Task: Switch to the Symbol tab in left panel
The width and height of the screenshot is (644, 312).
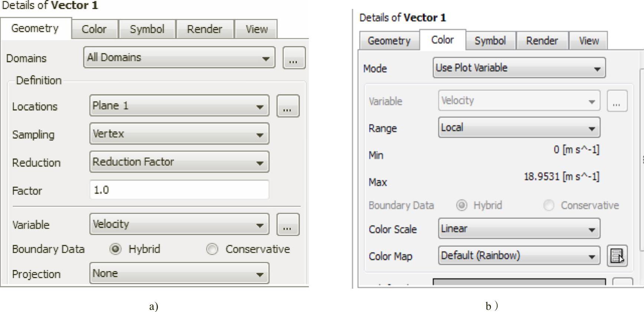Action: (147, 29)
